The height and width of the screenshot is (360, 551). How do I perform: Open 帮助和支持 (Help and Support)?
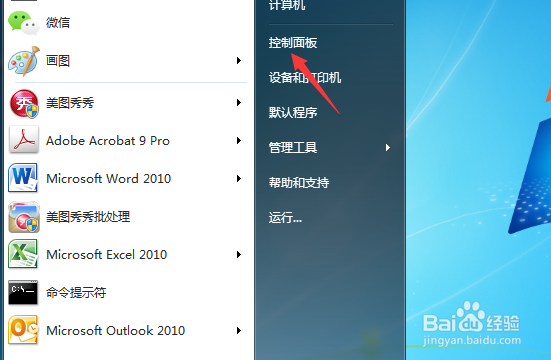[299, 182]
